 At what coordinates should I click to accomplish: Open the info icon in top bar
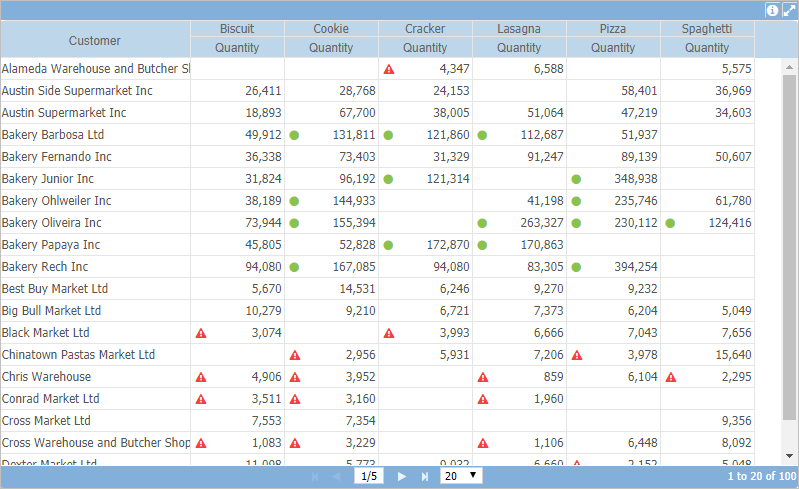coord(772,10)
